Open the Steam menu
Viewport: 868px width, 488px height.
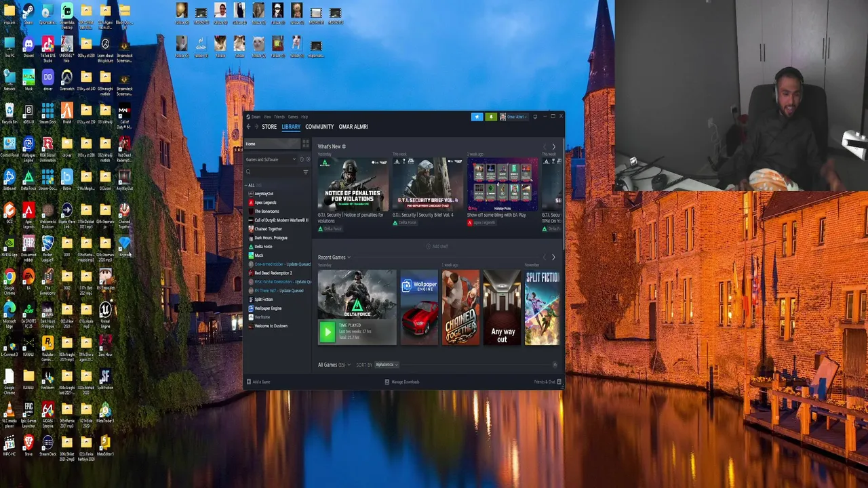[x=256, y=117]
